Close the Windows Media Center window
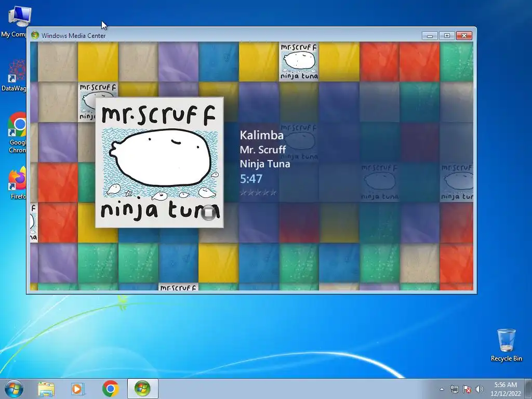The width and height of the screenshot is (532, 399). click(x=464, y=36)
